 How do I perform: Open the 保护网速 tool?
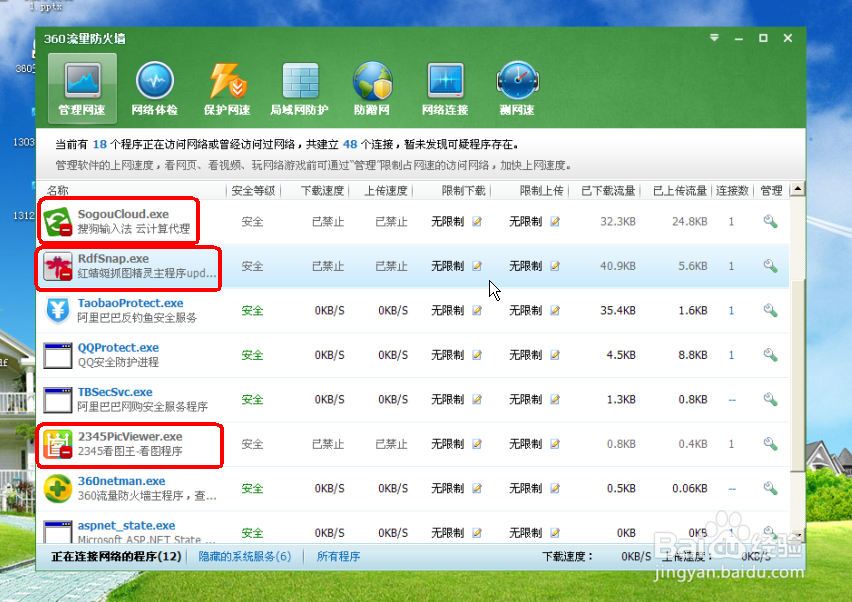click(x=227, y=88)
